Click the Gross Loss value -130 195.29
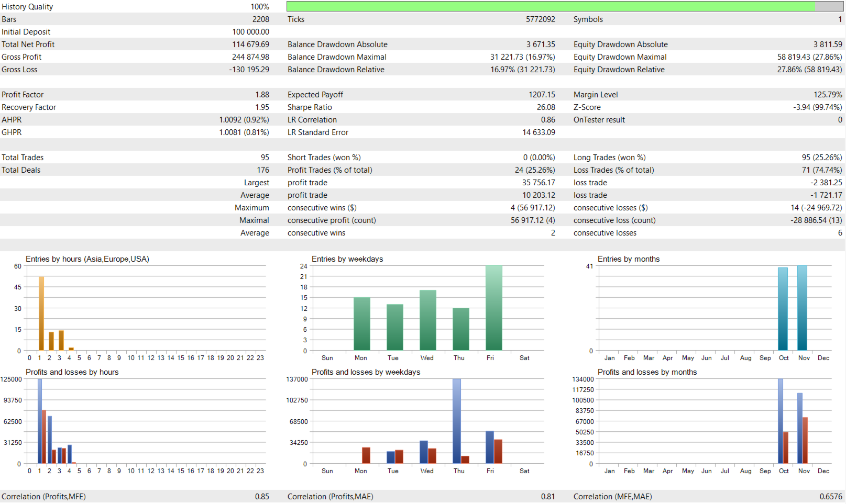This screenshot has width=846, height=504. (249, 70)
